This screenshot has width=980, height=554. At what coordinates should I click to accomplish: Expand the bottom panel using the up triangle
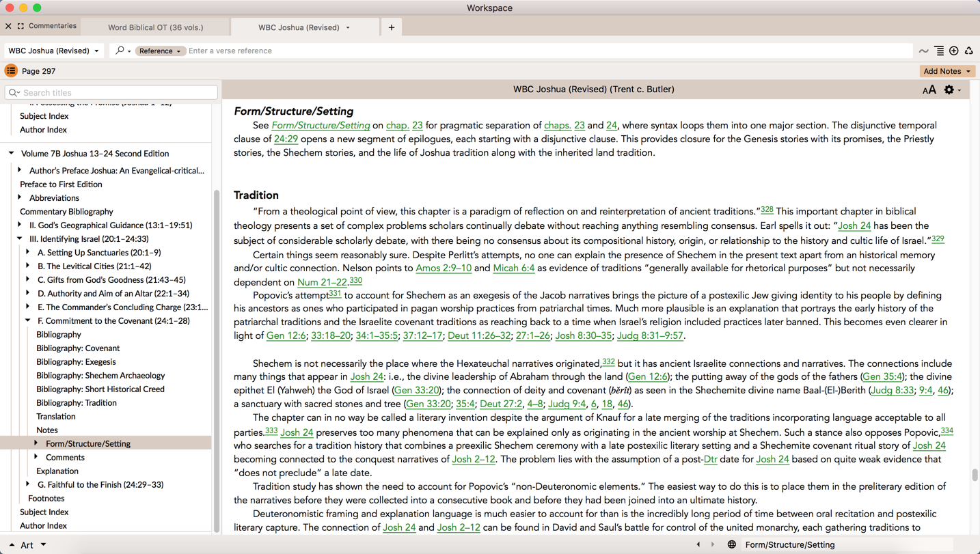point(11,544)
